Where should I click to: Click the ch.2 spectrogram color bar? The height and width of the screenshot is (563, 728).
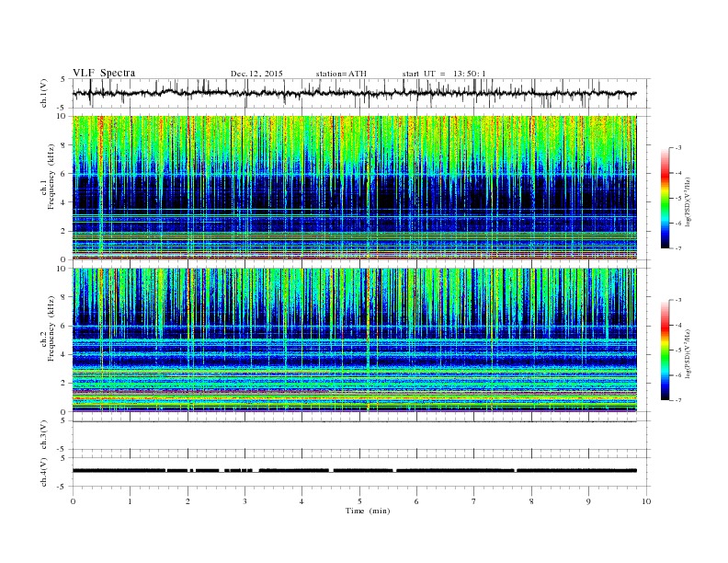point(665,350)
